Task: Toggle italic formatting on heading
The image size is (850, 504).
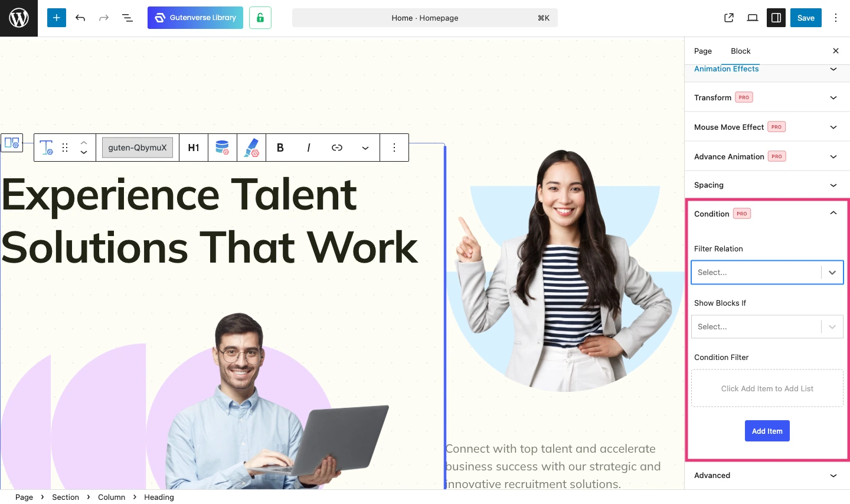Action: 309,148
